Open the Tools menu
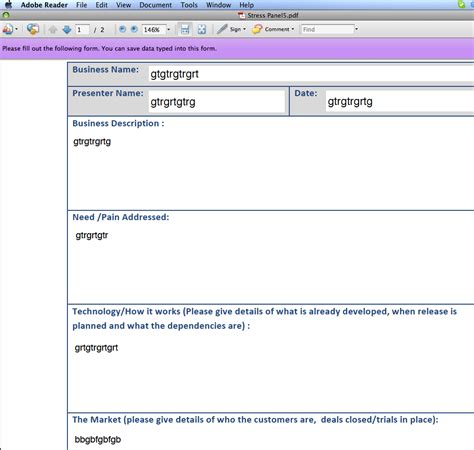 point(189,5)
